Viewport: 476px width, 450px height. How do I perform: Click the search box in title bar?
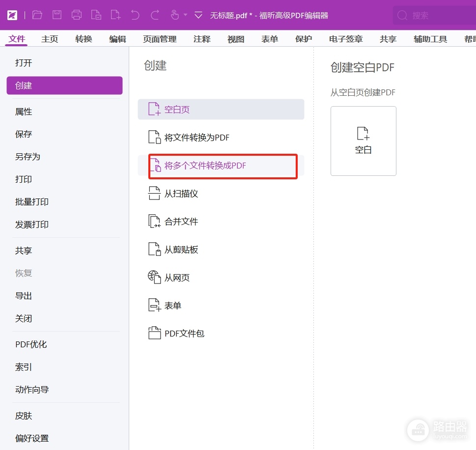point(434,15)
